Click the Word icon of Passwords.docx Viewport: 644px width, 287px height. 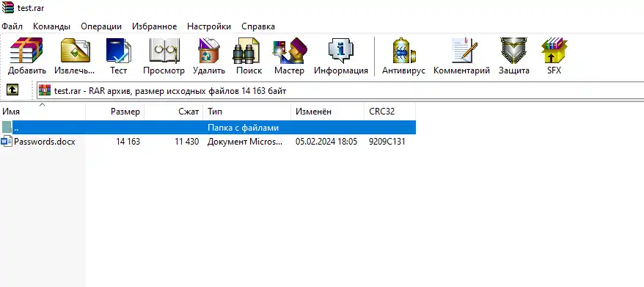click(x=7, y=142)
